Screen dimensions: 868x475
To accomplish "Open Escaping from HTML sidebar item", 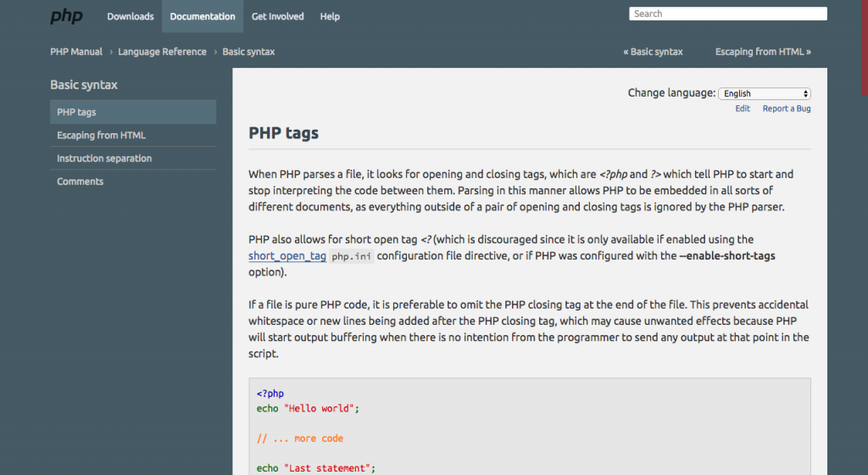I will click(133, 135).
